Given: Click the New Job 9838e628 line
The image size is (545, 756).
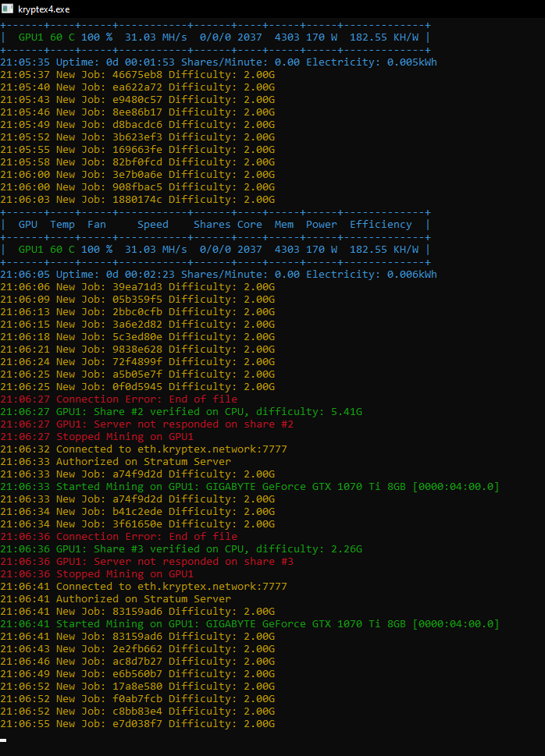Looking at the screenshot, I should click(x=137, y=350).
